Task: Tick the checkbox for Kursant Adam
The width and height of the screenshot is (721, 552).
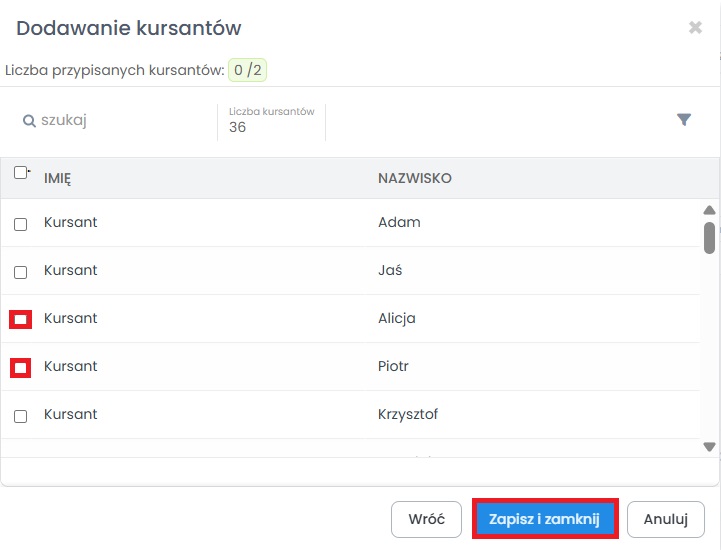Action: (x=20, y=224)
